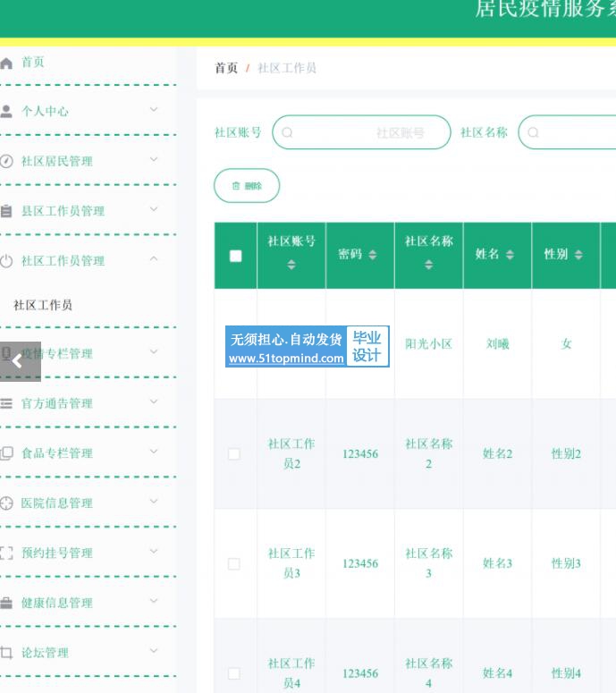Expand the 医院信息管理 menu chevron
This screenshot has height=693, width=616.
154,502
